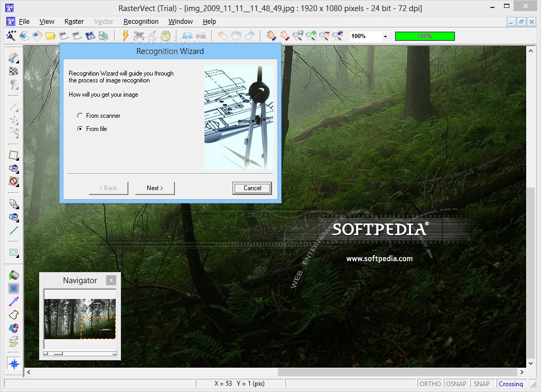
Task: Click the blue blurred square filter icon
Action: coord(13,288)
